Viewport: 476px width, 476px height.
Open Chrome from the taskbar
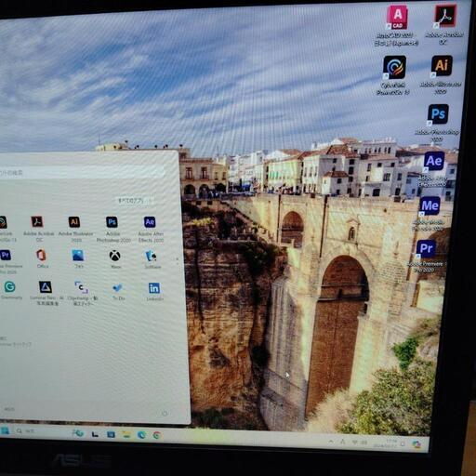[x=157, y=435]
